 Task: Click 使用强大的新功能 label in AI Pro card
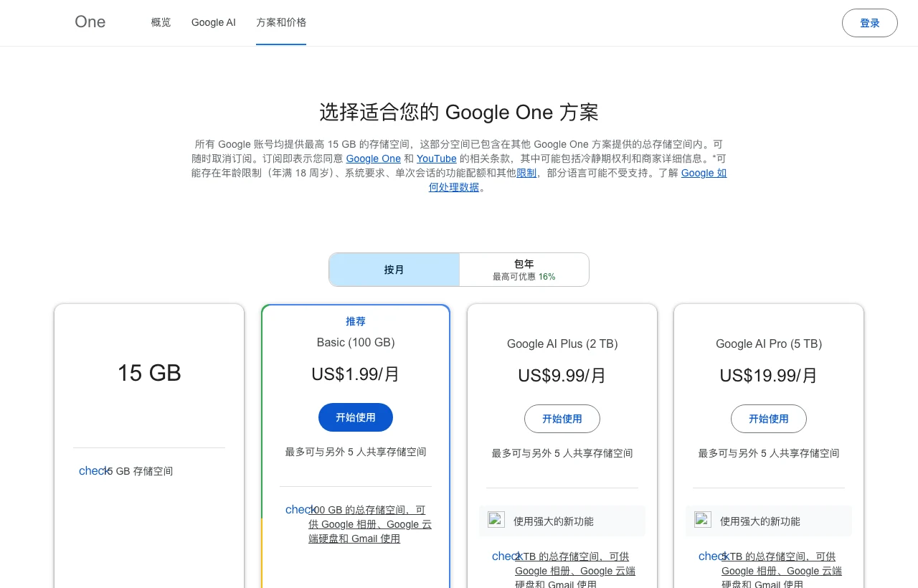coord(760,521)
